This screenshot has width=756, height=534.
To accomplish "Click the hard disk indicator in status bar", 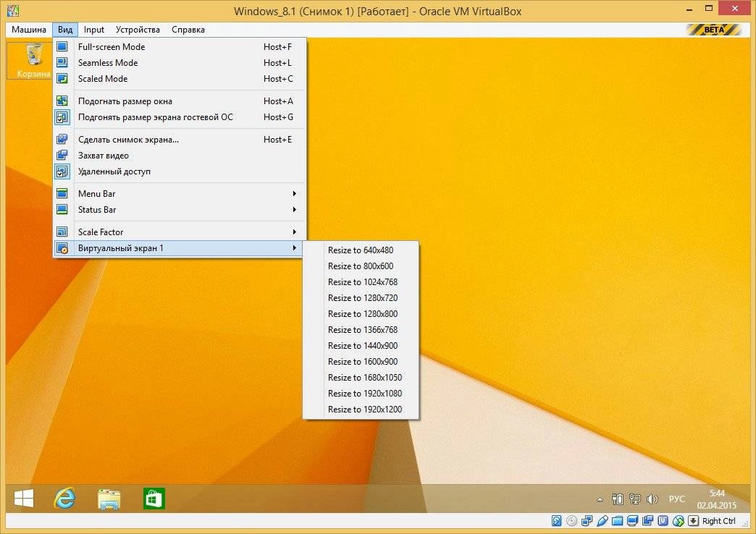I will click(556, 520).
